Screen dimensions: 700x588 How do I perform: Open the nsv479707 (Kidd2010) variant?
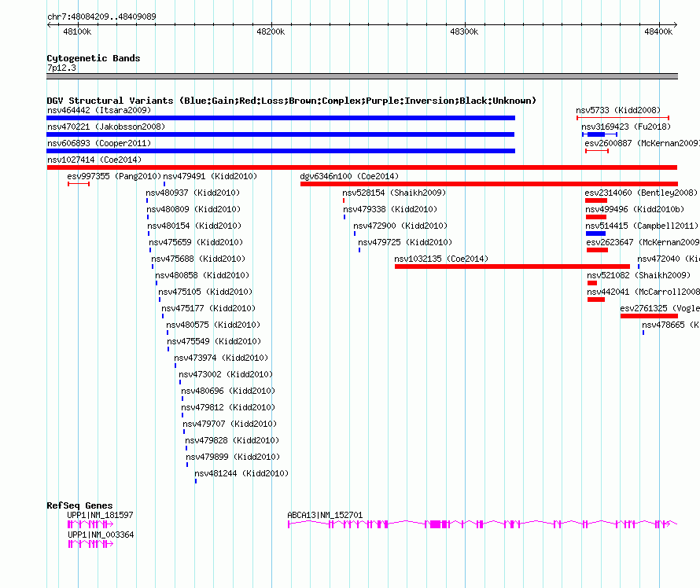point(230,424)
